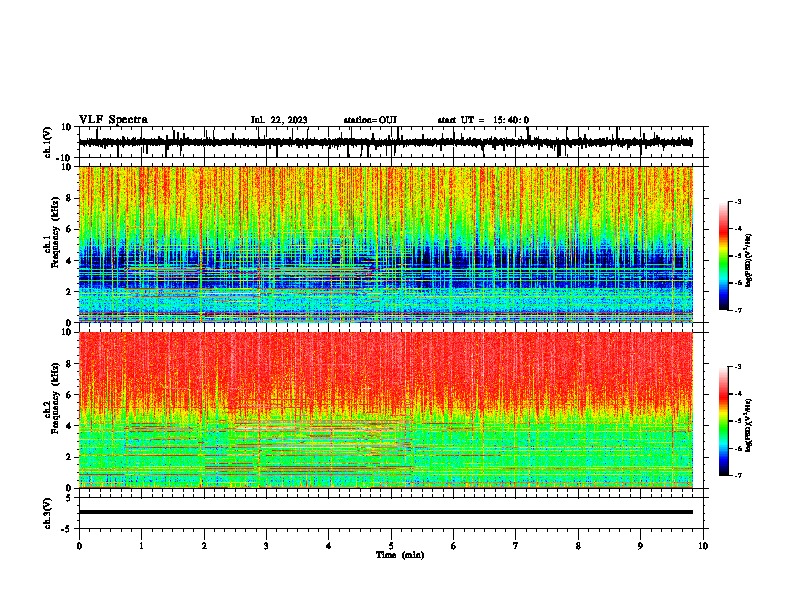This screenshot has width=792, height=612.
Task: Click time axis tick label "1"
Action: coord(141,546)
